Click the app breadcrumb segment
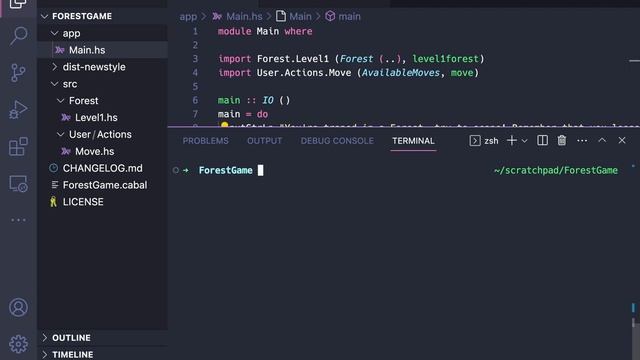Screen dimensions: 640x360 click(188, 17)
